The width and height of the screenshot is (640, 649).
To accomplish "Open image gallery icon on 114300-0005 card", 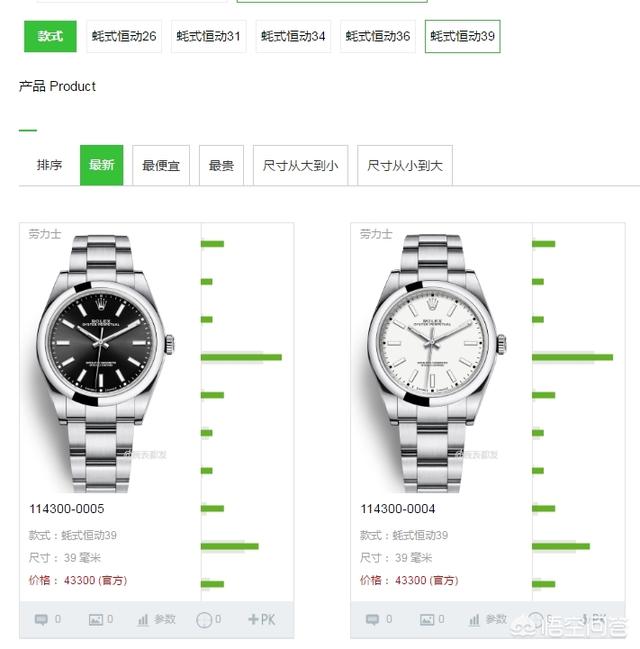I will point(96,620).
